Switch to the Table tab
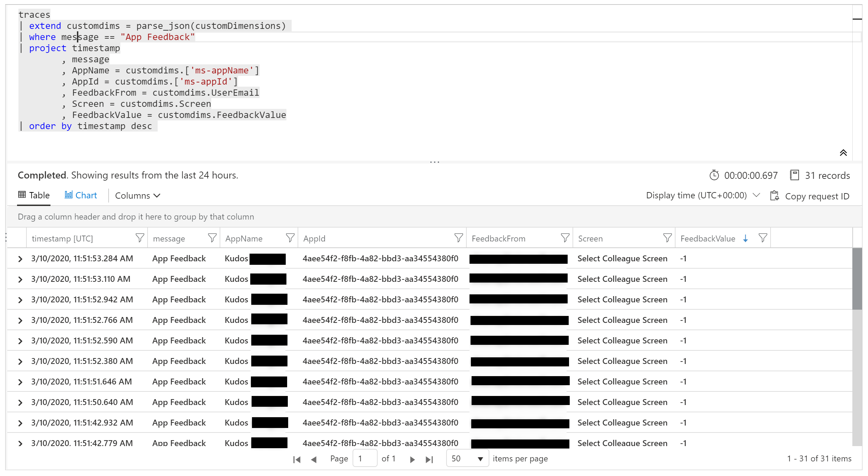Viewport: 868px width, 476px height. point(34,195)
